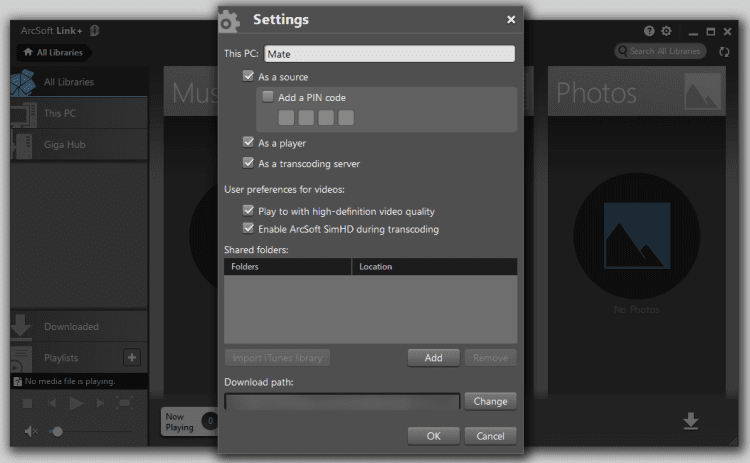750x463 pixels.
Task: Open the settings gear icon in main window title bar
Action: point(666,31)
